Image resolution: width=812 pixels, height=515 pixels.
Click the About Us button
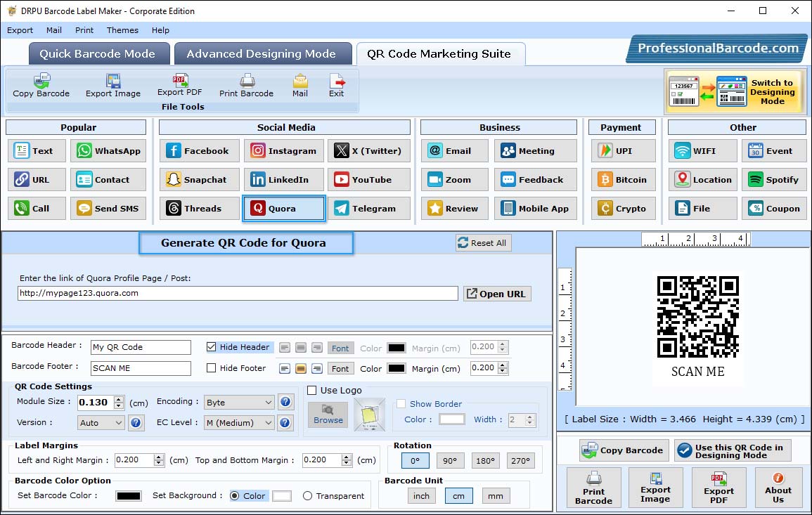pos(778,488)
